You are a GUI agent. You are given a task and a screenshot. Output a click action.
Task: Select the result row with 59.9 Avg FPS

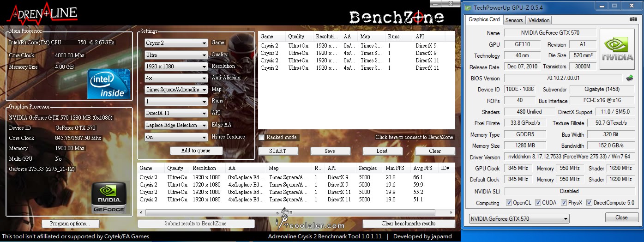(296, 185)
